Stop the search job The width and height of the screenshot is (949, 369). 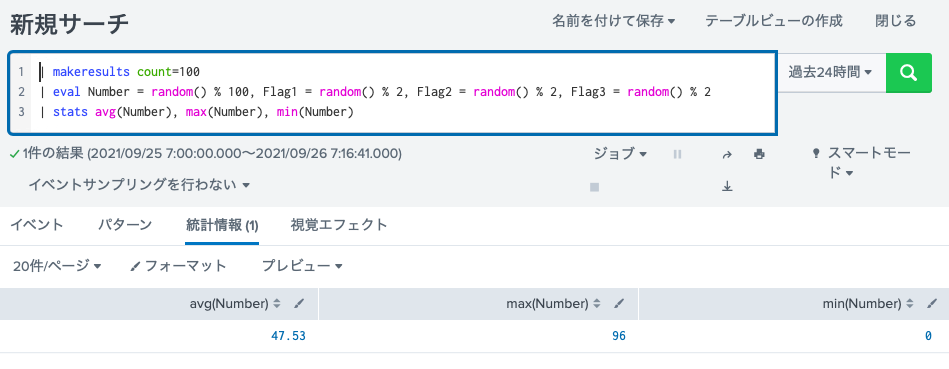tap(594, 187)
